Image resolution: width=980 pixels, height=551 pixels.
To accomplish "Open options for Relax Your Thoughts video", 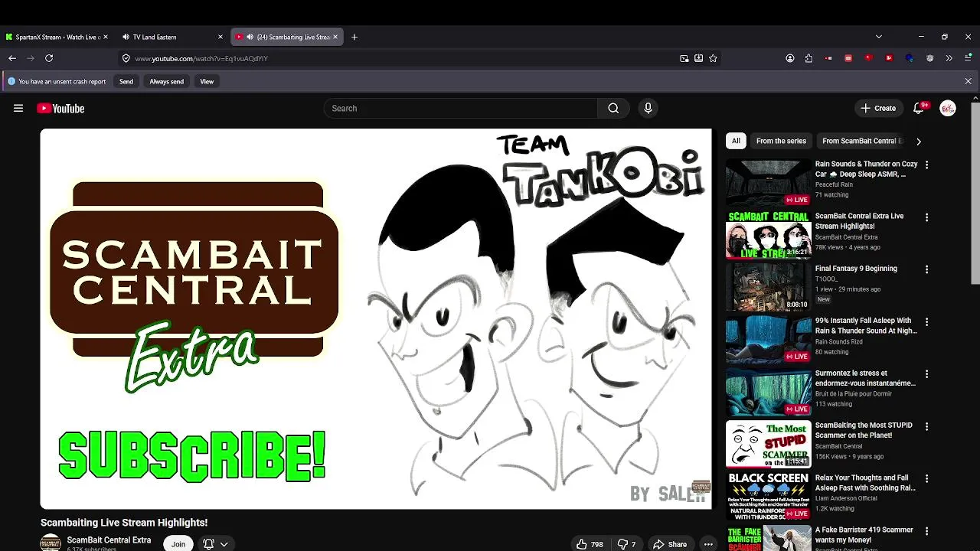I will click(x=926, y=479).
